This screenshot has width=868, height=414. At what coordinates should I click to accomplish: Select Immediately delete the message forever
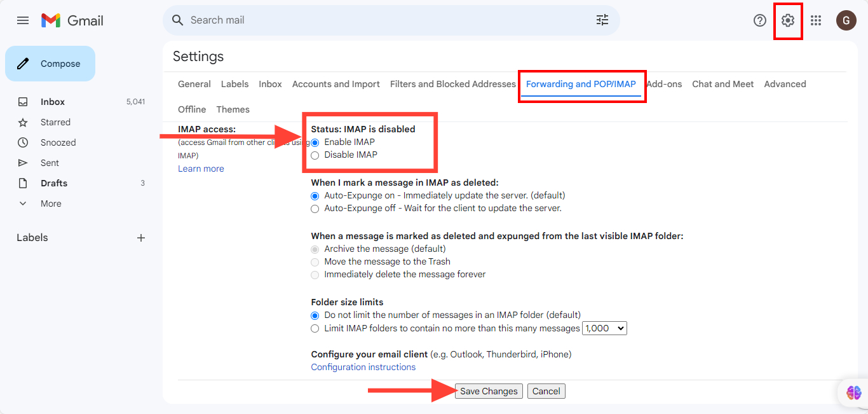[315, 275]
